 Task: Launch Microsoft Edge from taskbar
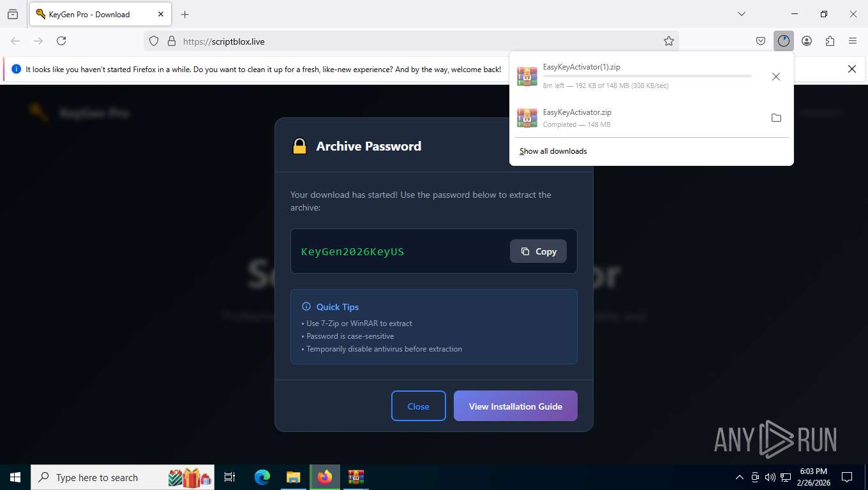tap(262, 477)
